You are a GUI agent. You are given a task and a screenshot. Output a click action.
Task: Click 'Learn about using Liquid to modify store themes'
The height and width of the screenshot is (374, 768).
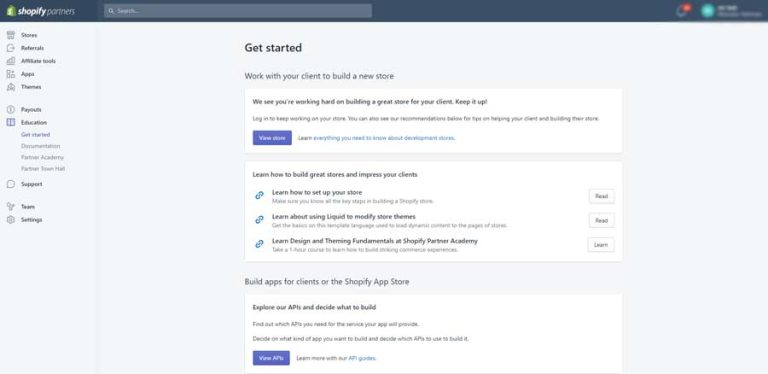[344, 216]
